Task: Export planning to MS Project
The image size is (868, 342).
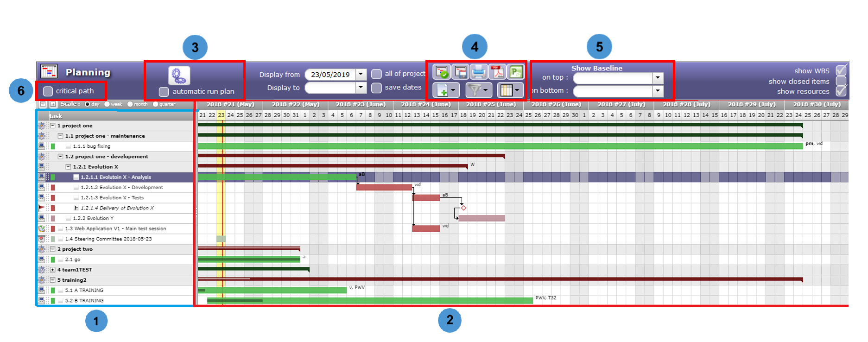Action: (x=516, y=72)
